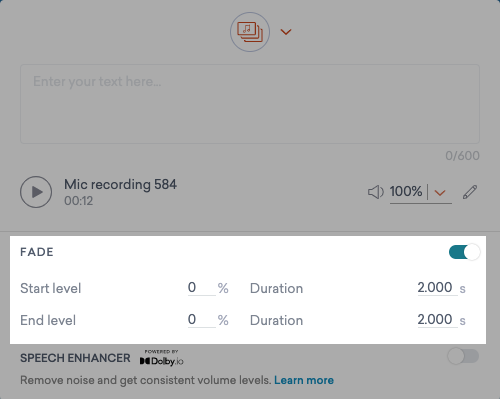Click the 0/600 character counter

click(x=462, y=156)
